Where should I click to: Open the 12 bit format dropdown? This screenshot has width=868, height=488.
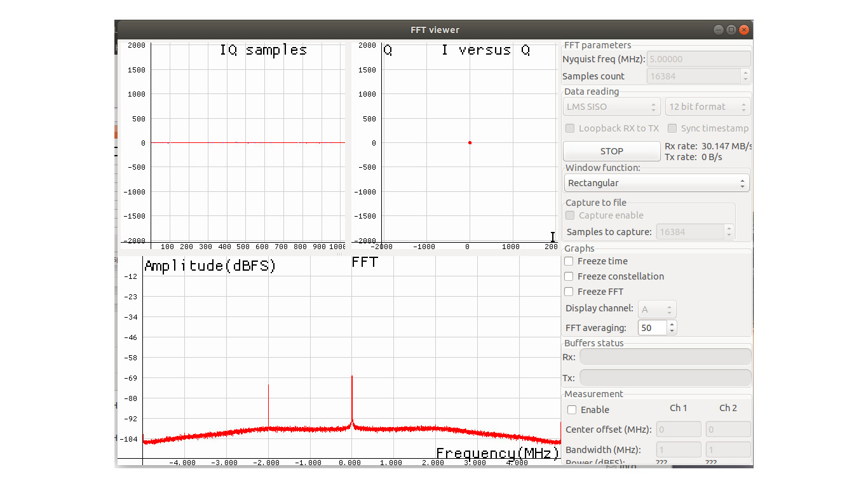pos(708,107)
